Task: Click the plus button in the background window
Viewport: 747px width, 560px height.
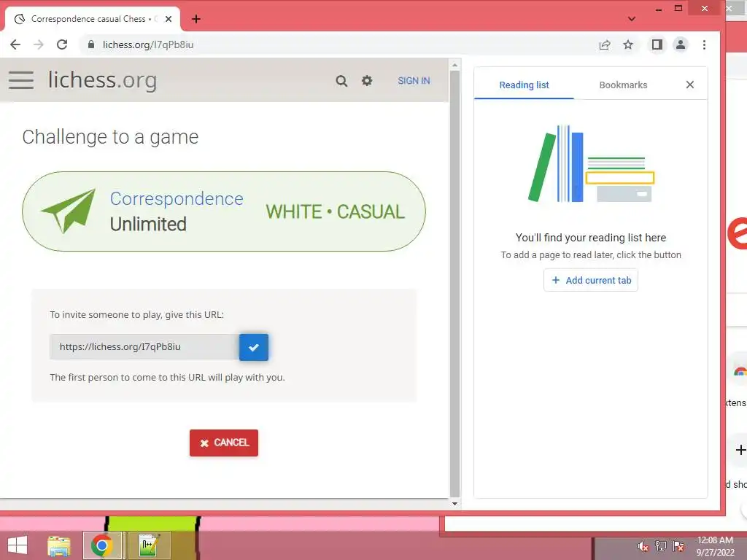Action: (x=740, y=450)
